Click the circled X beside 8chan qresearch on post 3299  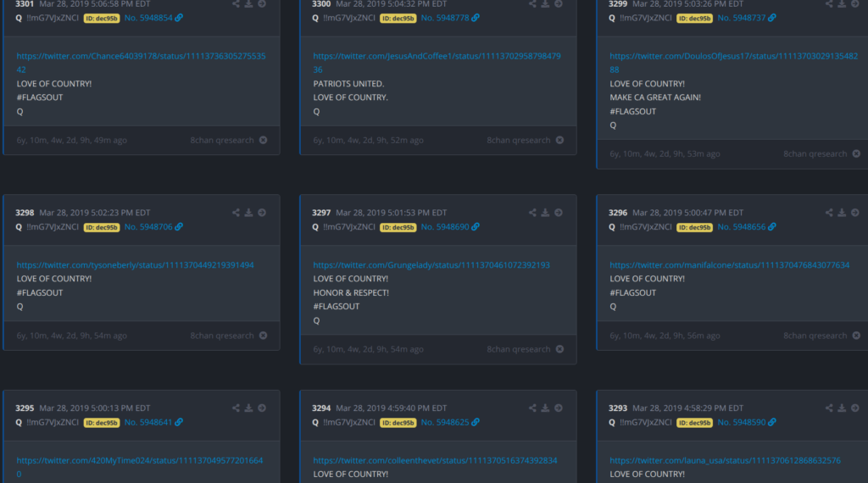856,153
